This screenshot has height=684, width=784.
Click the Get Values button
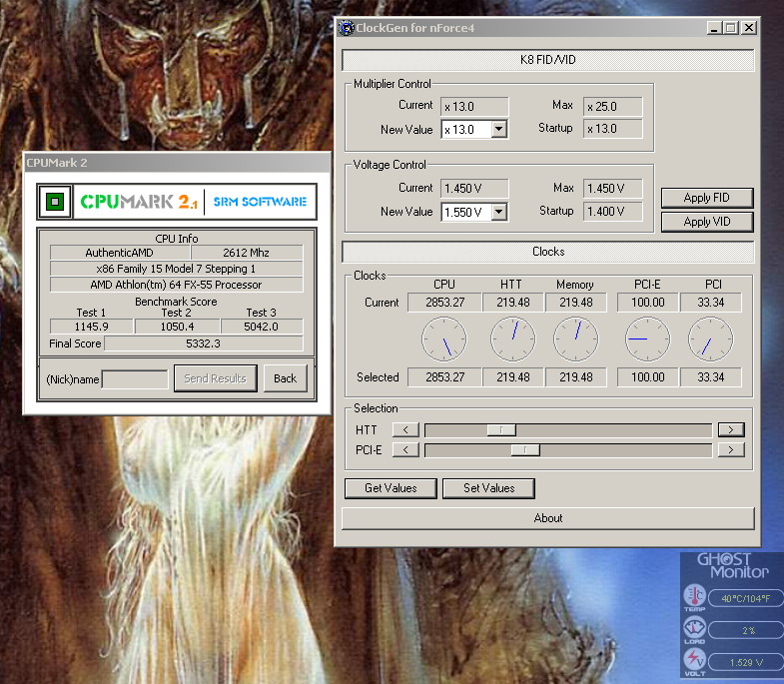(391, 488)
